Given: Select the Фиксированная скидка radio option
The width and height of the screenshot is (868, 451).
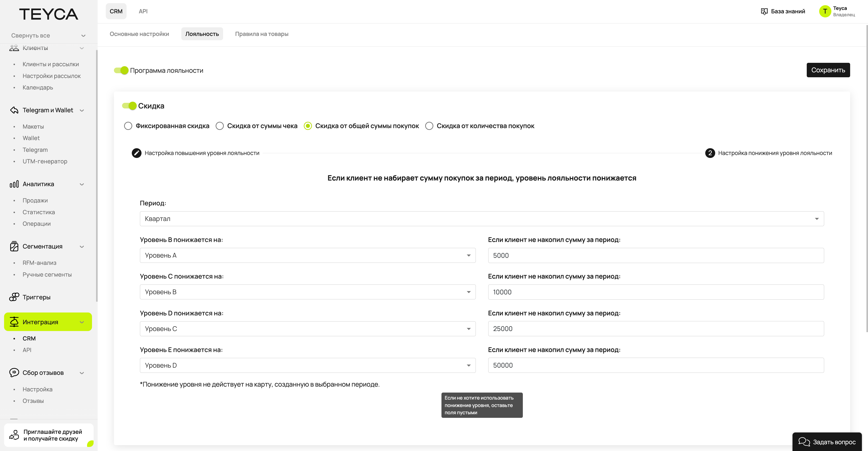Looking at the screenshot, I should point(128,126).
